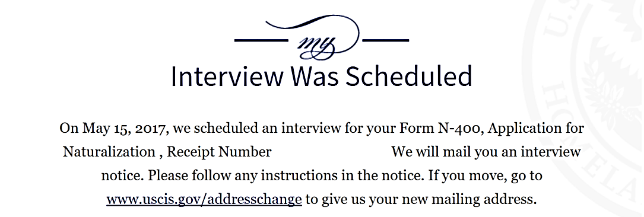Image resolution: width=644 pixels, height=217 pixels.
Task: Click the "If you move, go to" text
Action: [485, 176]
